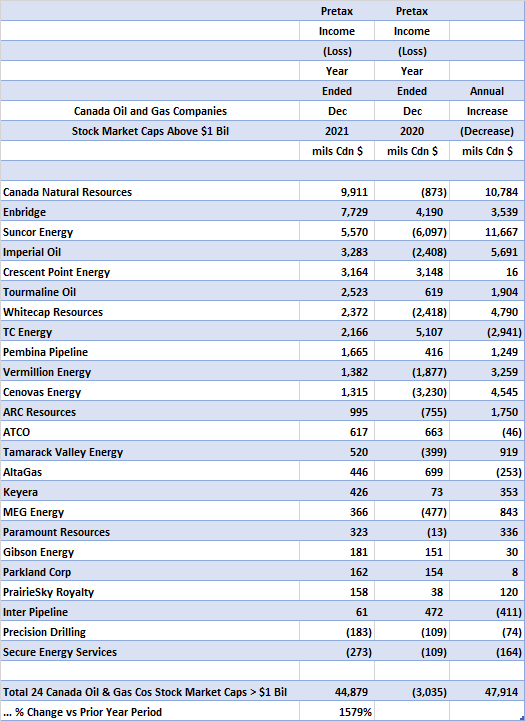Select Tamarack Valley increase 919

pos(509,452)
